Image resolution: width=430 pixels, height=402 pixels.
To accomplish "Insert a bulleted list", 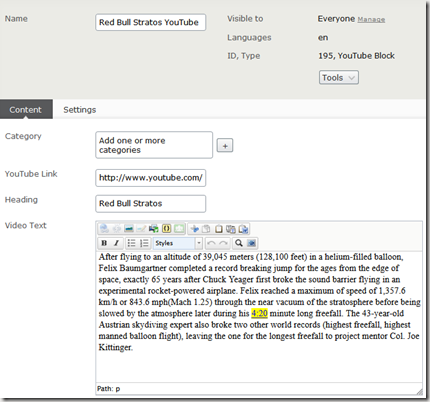I will (132, 243).
